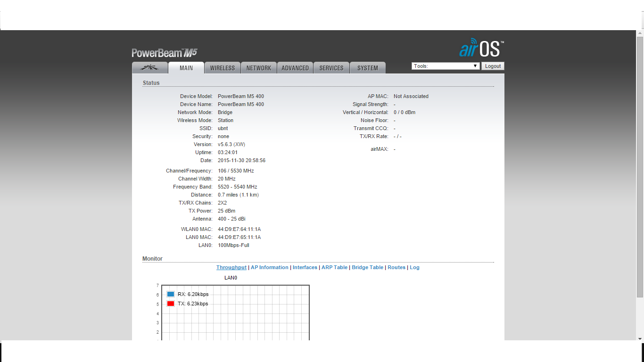Click the TX: 6.23kbps legend text
Image resolution: width=644 pixels, height=362 pixels.
193,304
